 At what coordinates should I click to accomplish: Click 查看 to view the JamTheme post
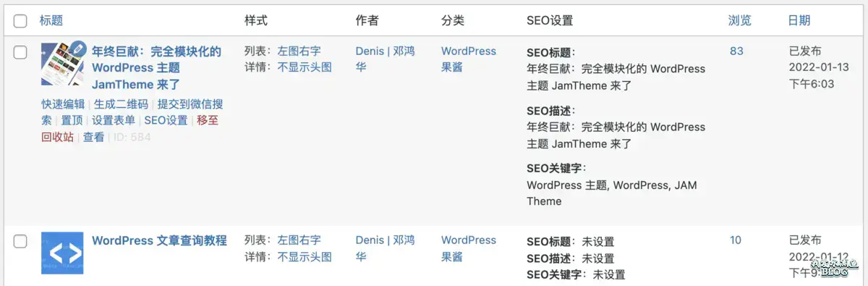[x=93, y=137]
